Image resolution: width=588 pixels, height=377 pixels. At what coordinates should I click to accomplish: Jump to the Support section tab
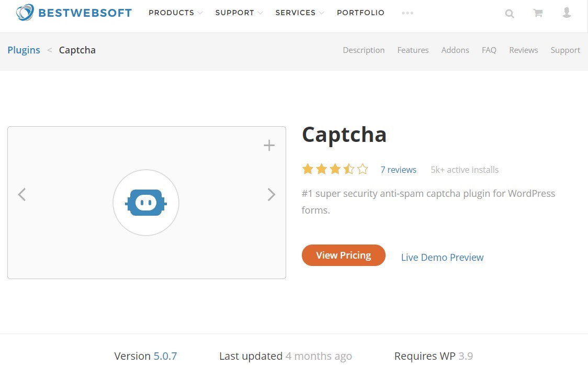point(565,50)
